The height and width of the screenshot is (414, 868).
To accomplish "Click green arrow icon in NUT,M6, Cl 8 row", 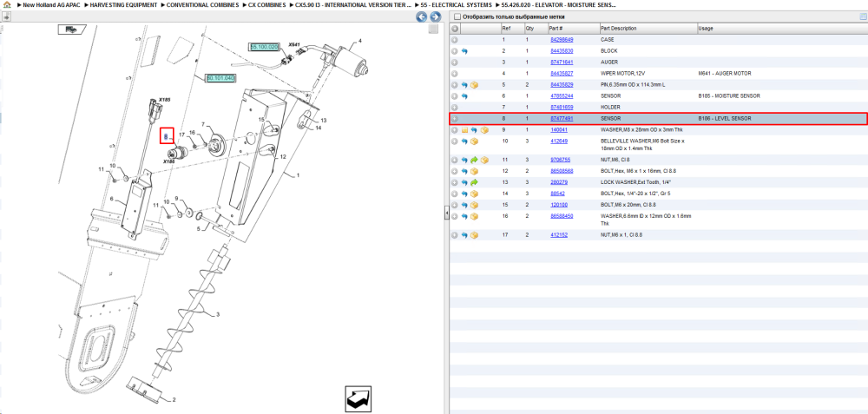I will point(475,160).
